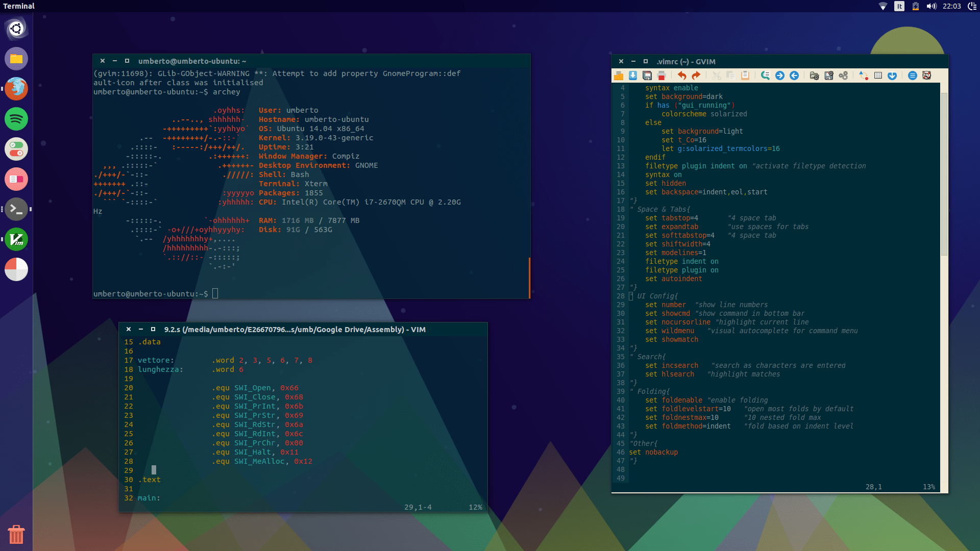The image size is (980, 551).
Task: Launch Files manager from the dock
Action: (x=16, y=59)
